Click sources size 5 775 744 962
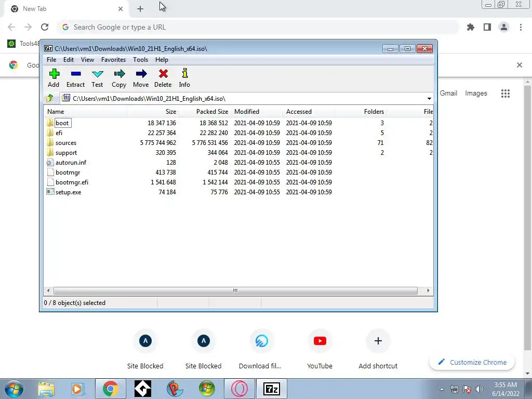This screenshot has width=532, height=399. coord(158,143)
